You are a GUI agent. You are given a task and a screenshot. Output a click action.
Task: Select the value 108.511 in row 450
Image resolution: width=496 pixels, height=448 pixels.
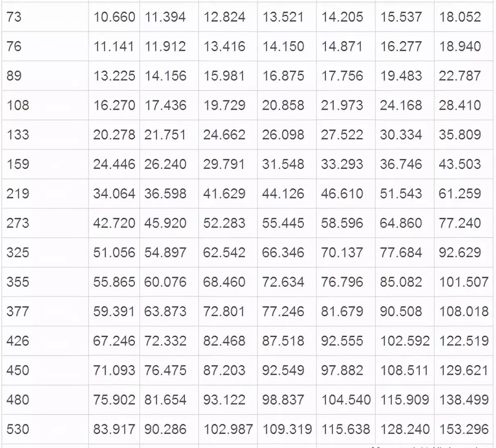click(405, 370)
